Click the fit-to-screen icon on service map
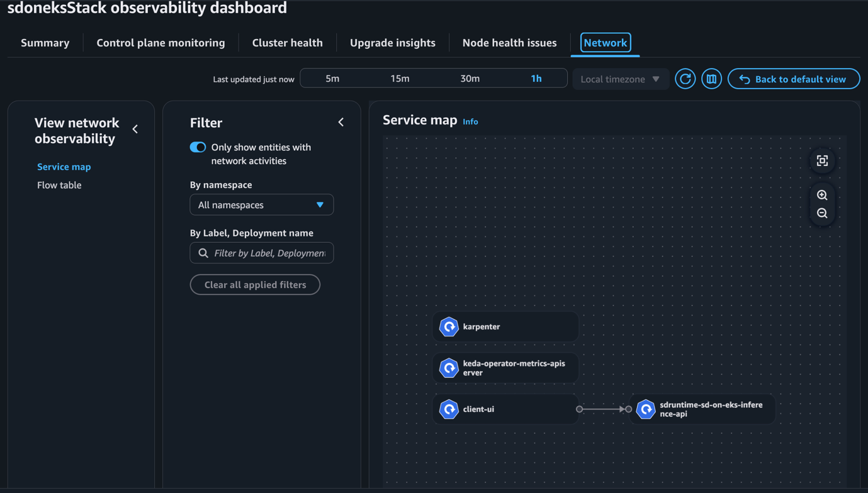The height and width of the screenshot is (493, 868). click(822, 161)
